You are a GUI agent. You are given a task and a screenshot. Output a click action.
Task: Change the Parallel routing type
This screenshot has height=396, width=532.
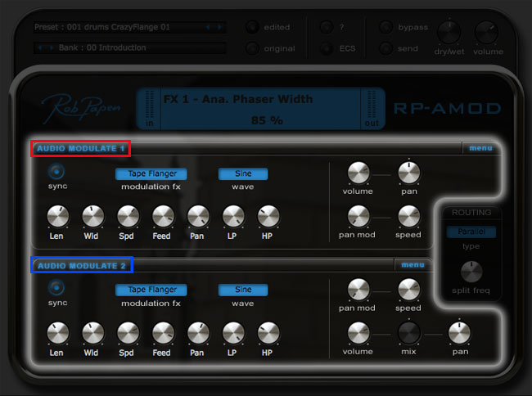[x=471, y=232]
